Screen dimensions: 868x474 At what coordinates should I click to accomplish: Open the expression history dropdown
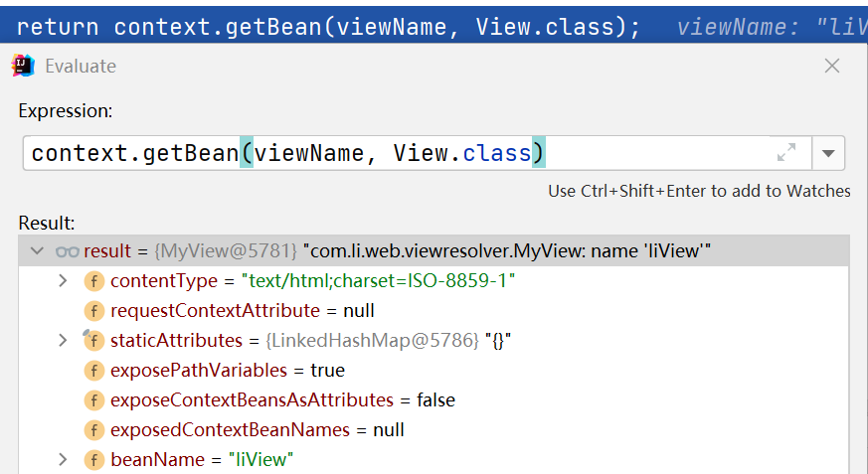[828, 154]
